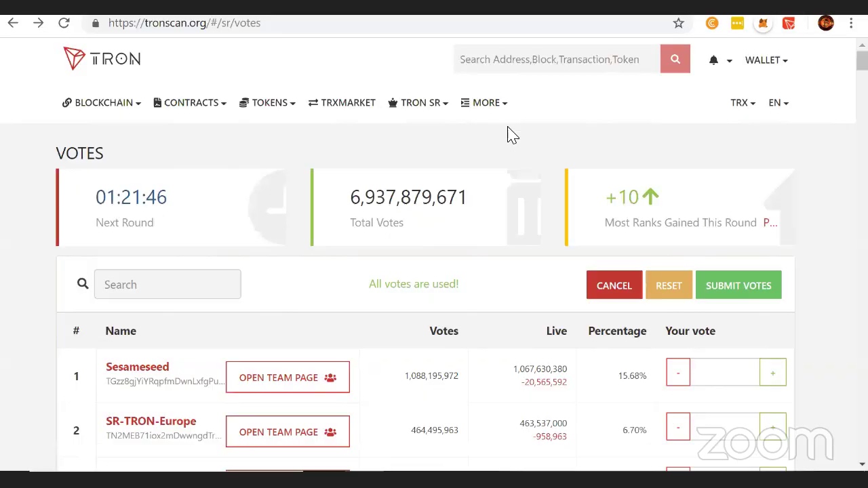Screen dimensions: 868x488
Task: Open the SR-TRON-Europe link
Action: [151, 421]
